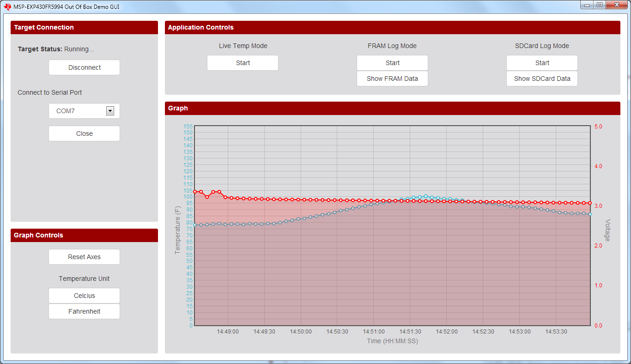This screenshot has height=364, width=631.
Task: Start Live Temp Mode
Action: coord(243,63)
